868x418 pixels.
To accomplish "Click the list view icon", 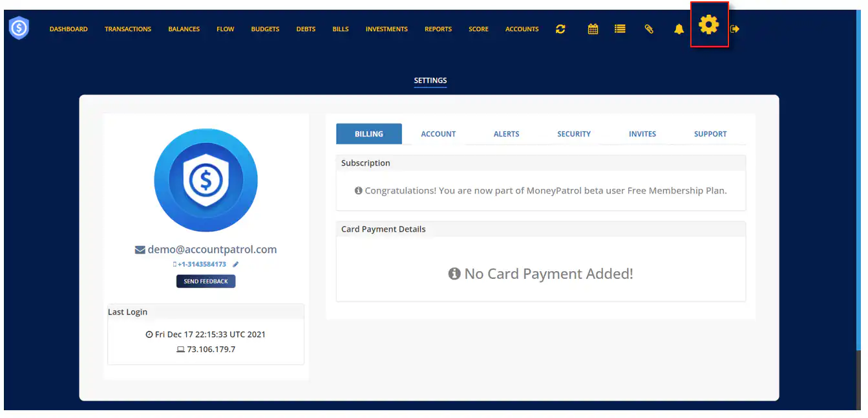I will tap(620, 29).
